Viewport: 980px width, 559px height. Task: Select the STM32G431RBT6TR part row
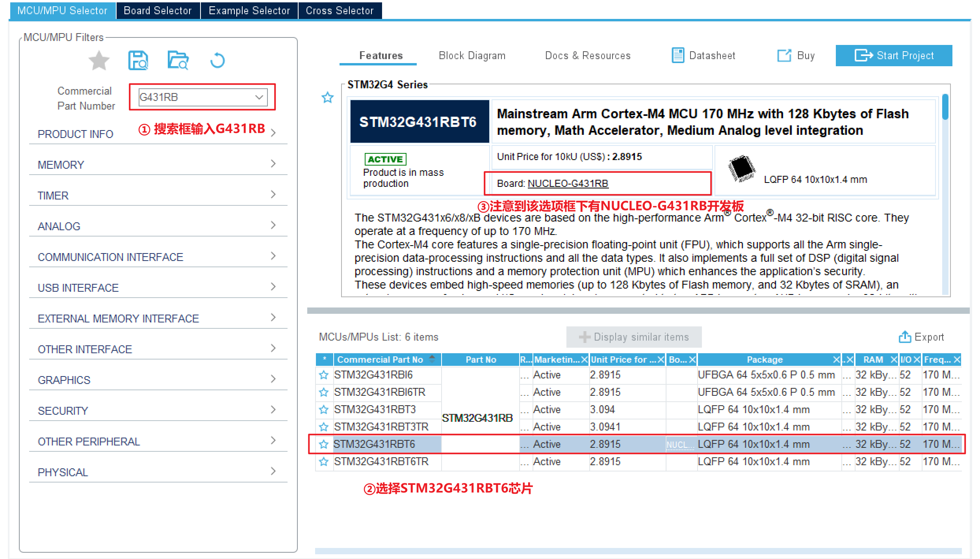(638, 462)
